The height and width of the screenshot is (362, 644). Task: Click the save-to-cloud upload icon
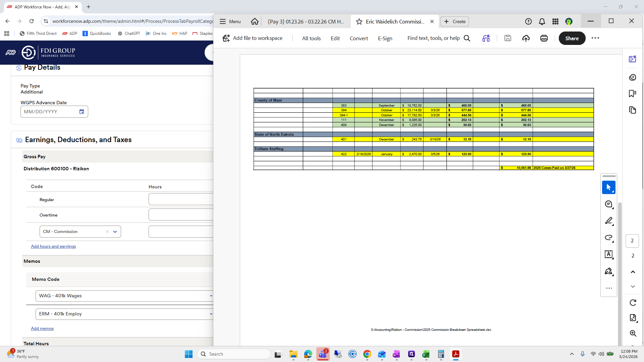pyautogui.click(x=526, y=38)
